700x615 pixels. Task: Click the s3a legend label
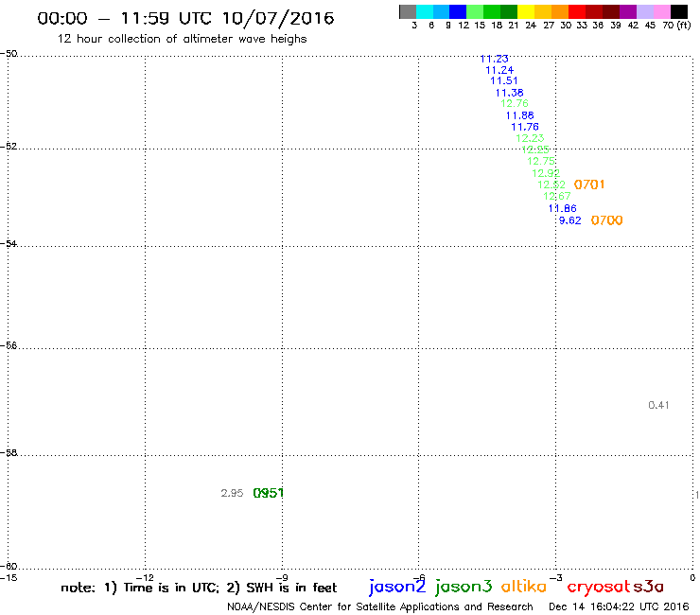click(x=648, y=587)
